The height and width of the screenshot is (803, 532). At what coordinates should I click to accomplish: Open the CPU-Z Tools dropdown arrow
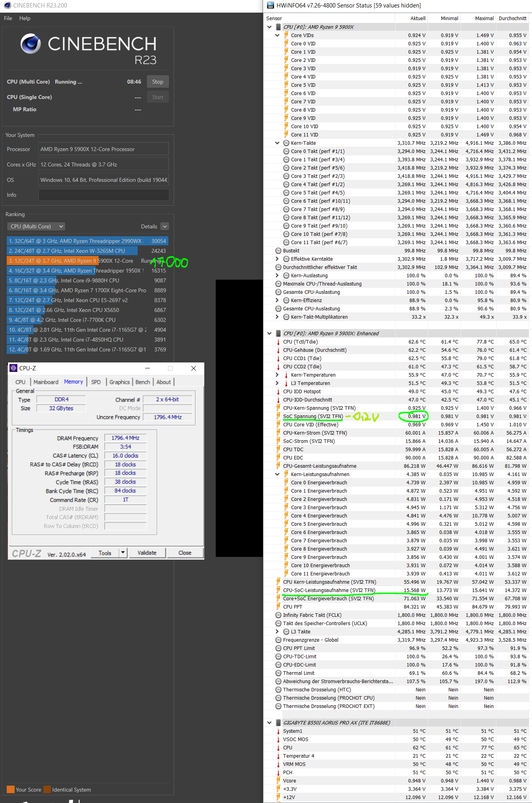(x=123, y=553)
